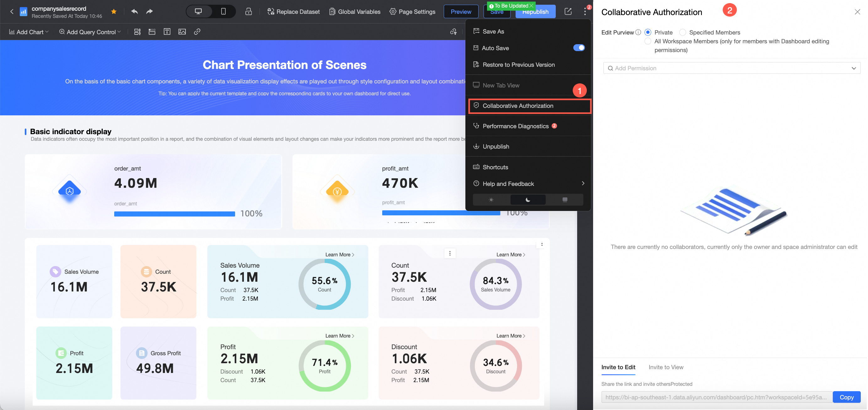Switch to mobile layout view icon
The image size is (868, 410).
pos(223,12)
